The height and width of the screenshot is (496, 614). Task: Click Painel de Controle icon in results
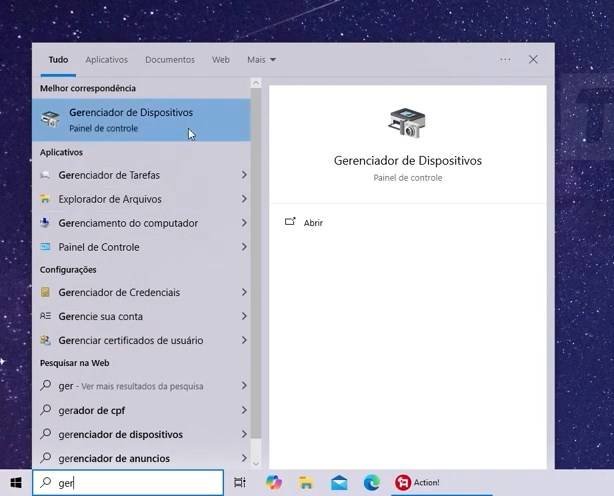[x=45, y=247]
